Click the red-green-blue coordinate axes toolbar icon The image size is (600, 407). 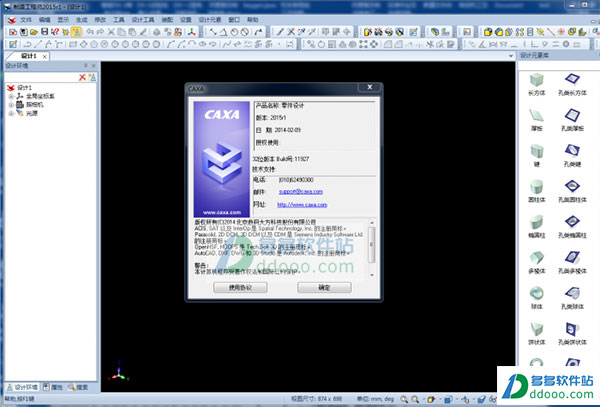click(x=192, y=32)
